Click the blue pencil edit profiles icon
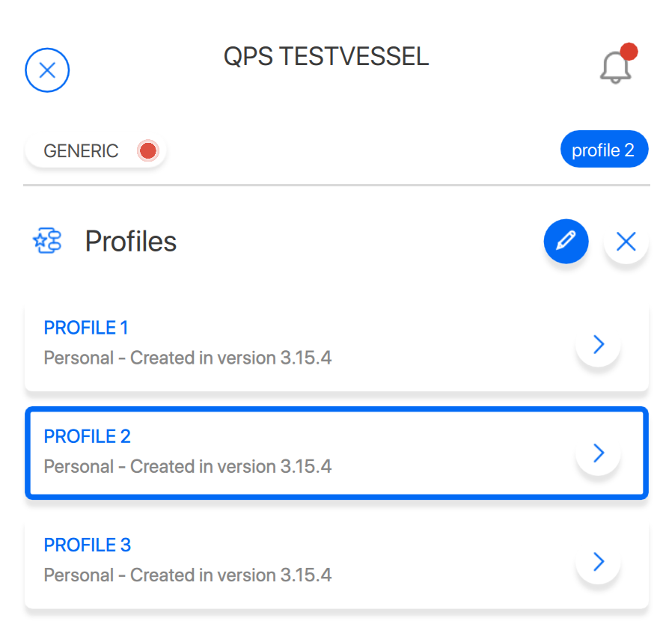The width and height of the screenshot is (672, 636). click(566, 241)
